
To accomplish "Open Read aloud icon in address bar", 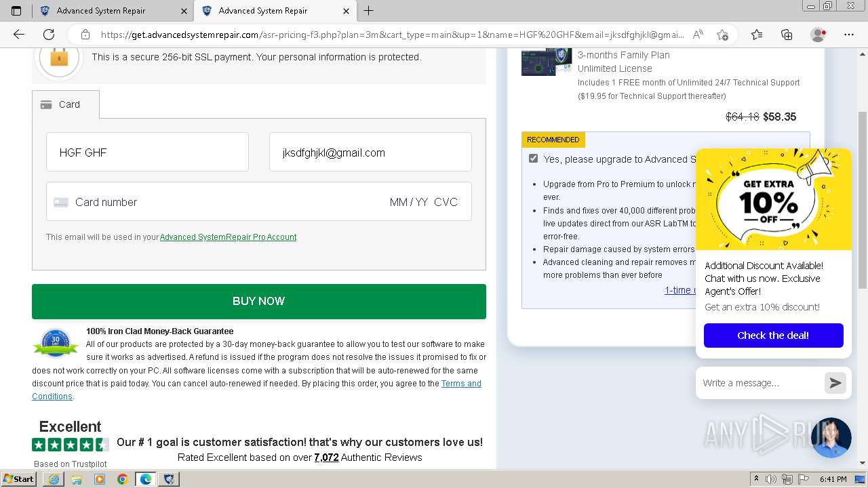I will (698, 35).
